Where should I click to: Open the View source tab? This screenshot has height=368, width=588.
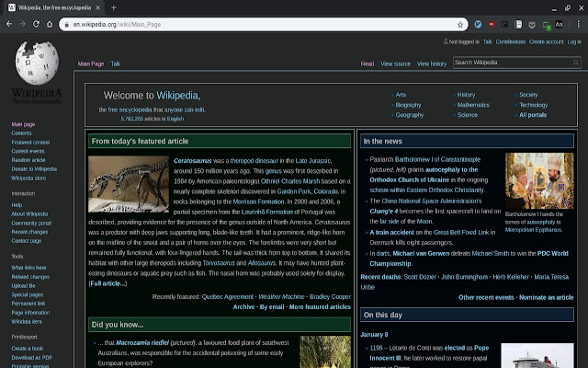click(x=396, y=63)
